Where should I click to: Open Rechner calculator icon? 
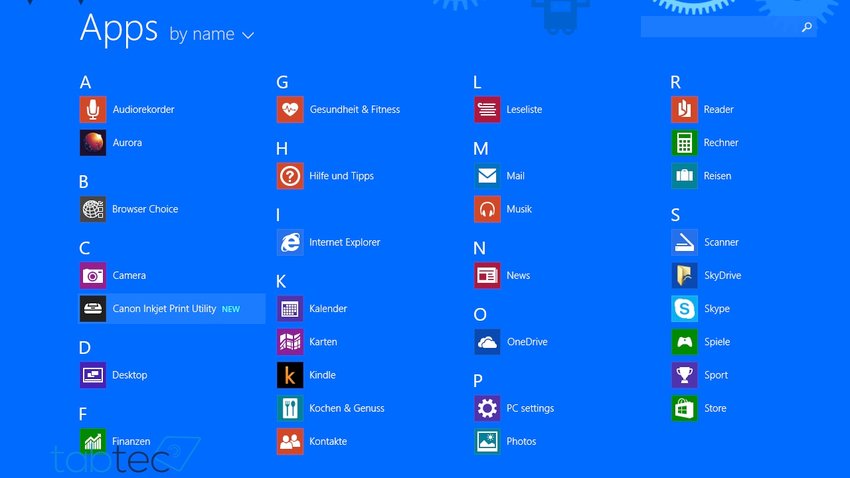pos(684,143)
